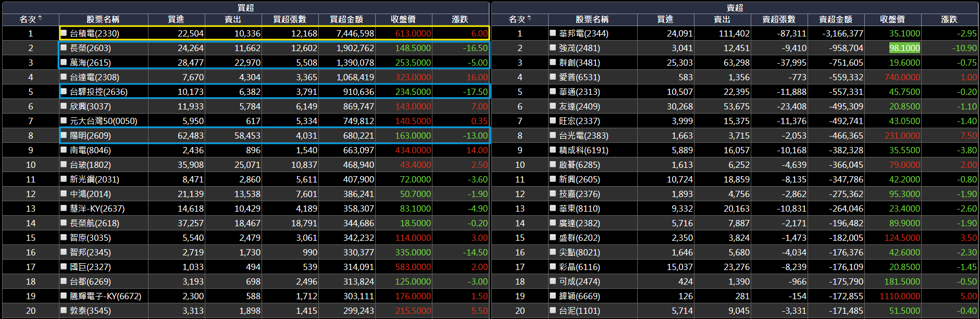980x319 pixels.
Task: Select stock name 台光電(2383)
Action: pos(584,136)
